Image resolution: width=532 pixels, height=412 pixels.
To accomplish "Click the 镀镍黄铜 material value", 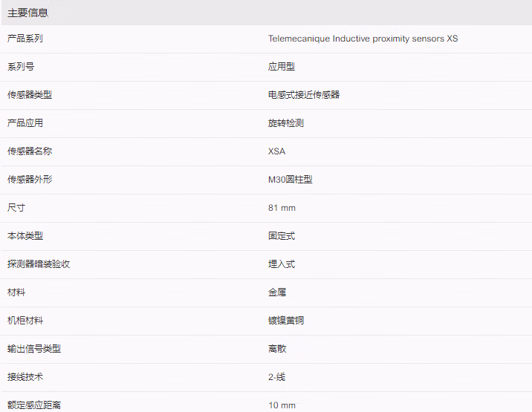I will [x=285, y=321].
